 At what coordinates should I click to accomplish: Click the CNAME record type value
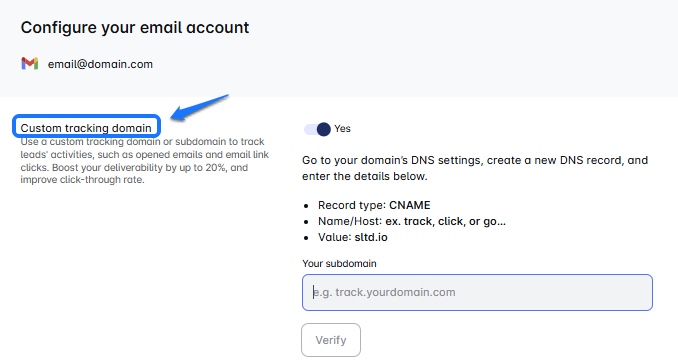(409, 205)
